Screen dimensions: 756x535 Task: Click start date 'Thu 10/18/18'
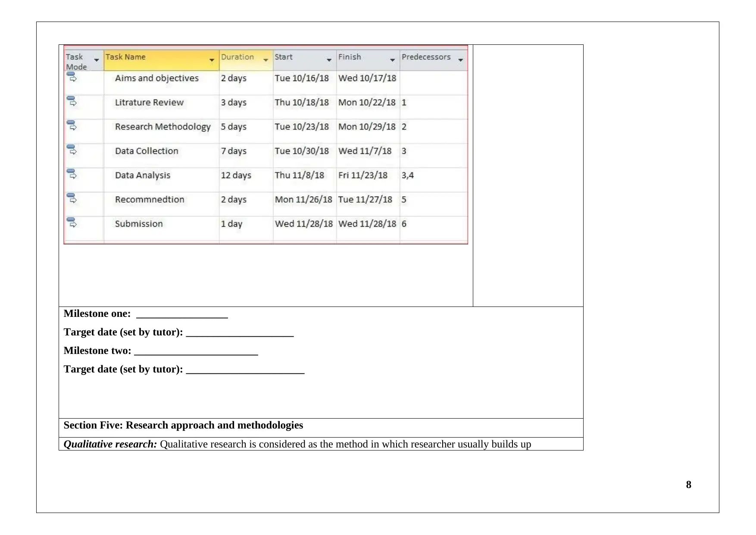302,103
